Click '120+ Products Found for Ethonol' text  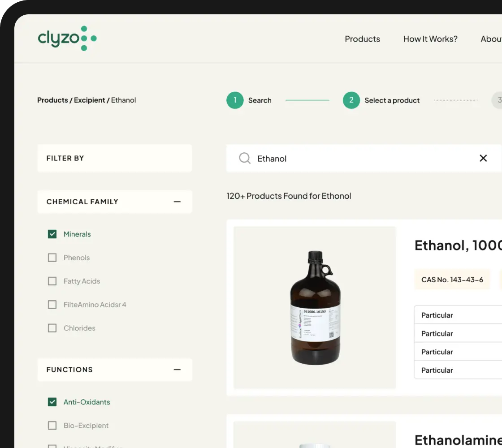(289, 196)
